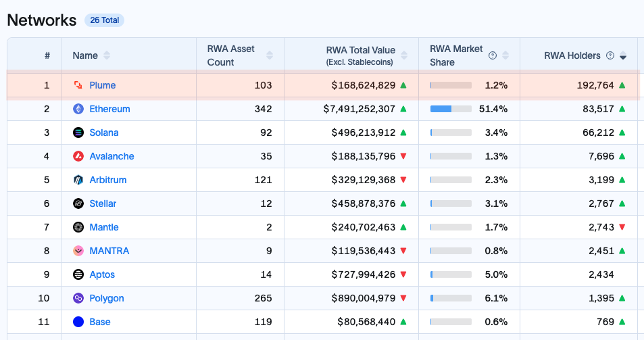
Task: Click Ethereum's asset count 342
Action: (264, 109)
